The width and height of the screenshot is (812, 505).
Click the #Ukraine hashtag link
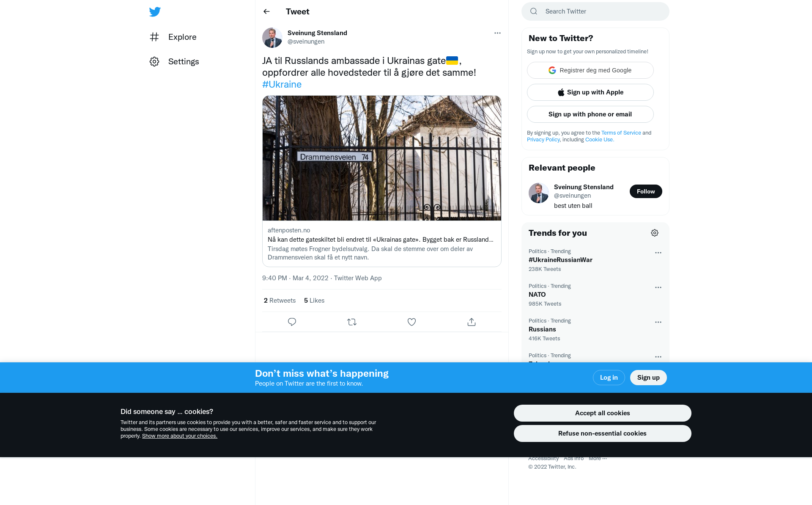pos(282,84)
